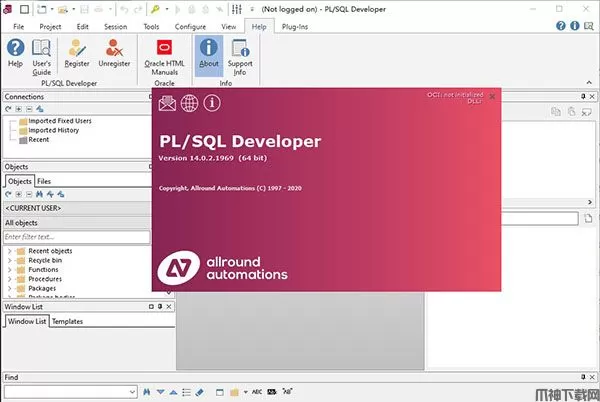This screenshot has height=402, width=600.
Task: Toggle the dark regex icon in Find bar
Action: point(272,392)
